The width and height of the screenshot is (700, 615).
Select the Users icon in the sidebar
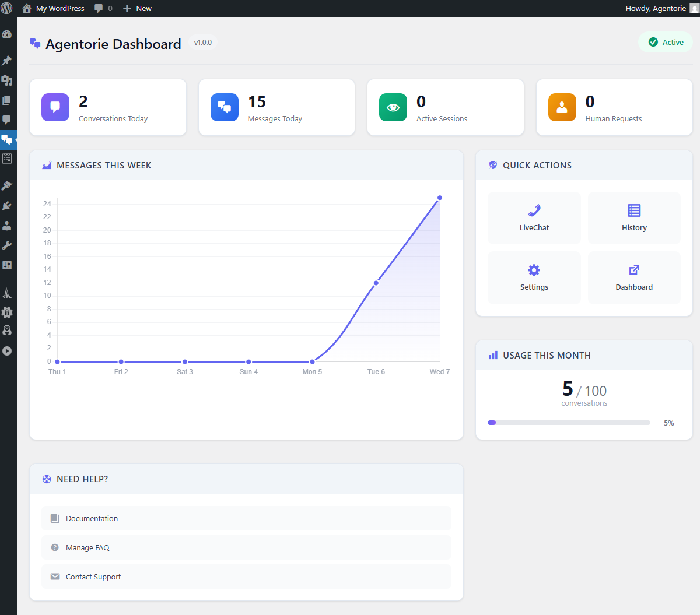8,226
